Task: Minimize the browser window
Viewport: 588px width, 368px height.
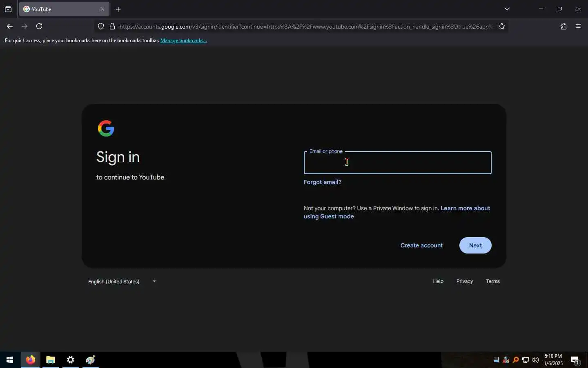Action: click(541, 9)
